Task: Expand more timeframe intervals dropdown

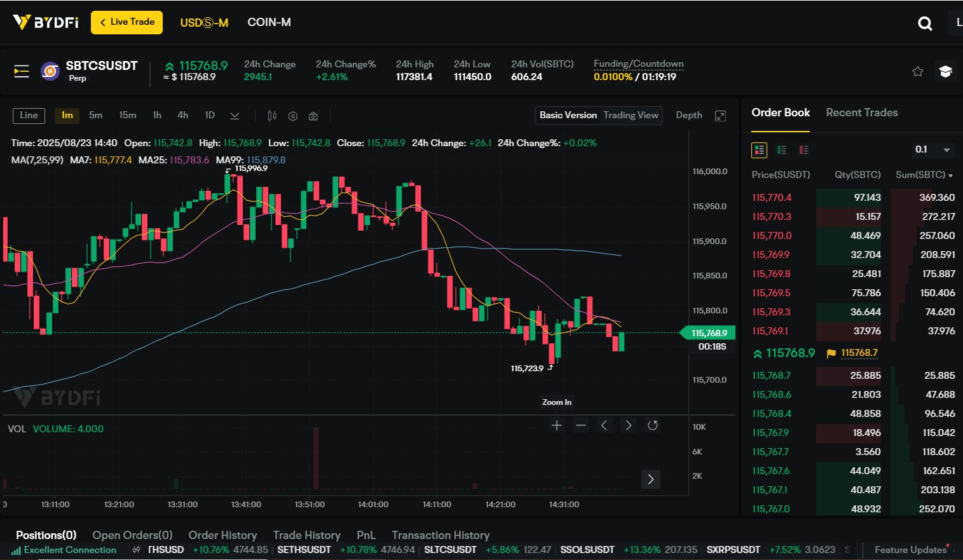Action: tap(235, 116)
